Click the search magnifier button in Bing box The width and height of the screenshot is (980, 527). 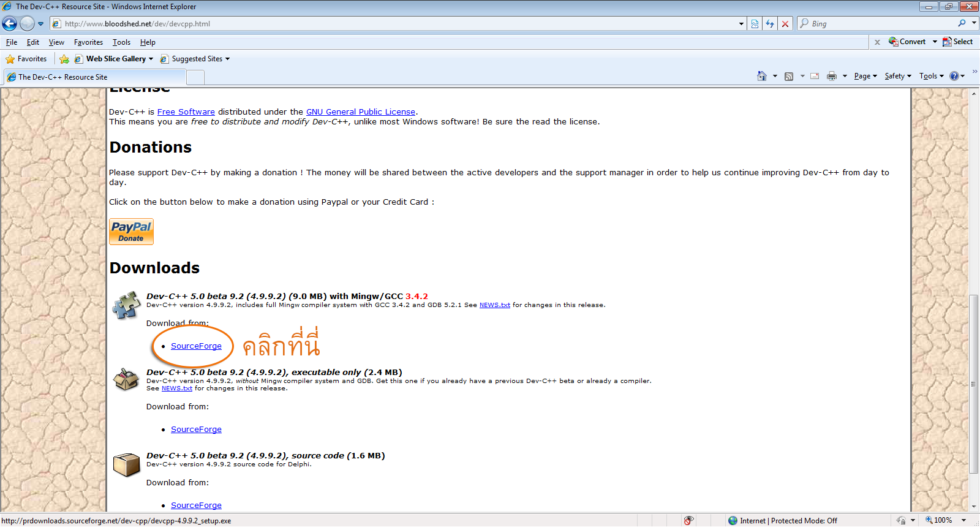962,23
